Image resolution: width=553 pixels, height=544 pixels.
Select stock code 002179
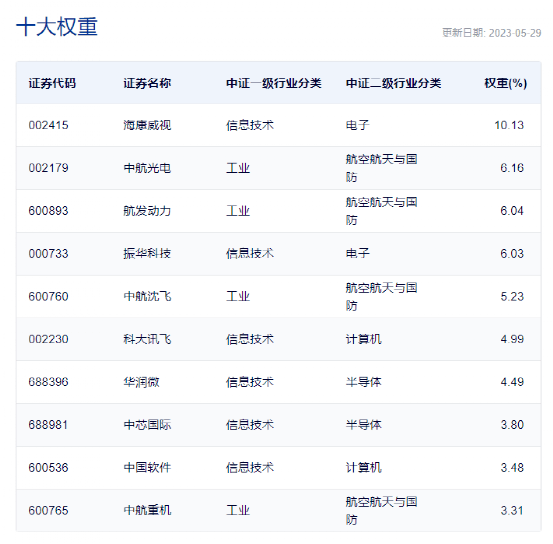[48, 168]
